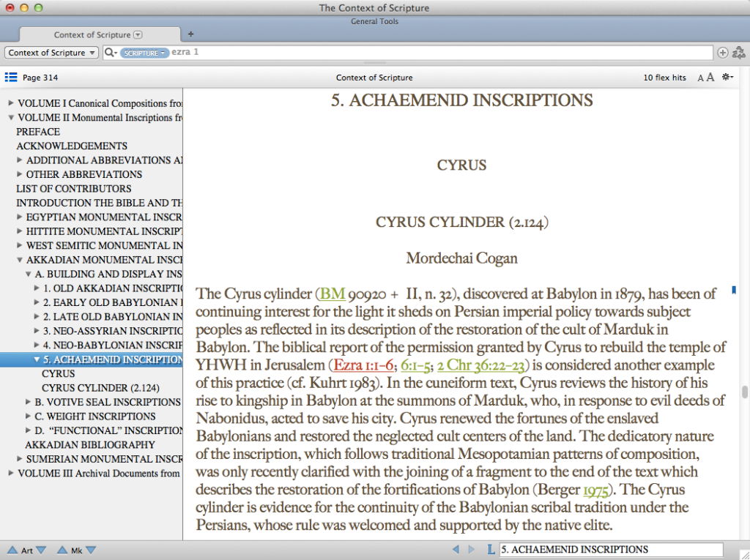Viewport: 750px width, 560px height.
Task: Decrease text size with small A
Action: [701, 78]
